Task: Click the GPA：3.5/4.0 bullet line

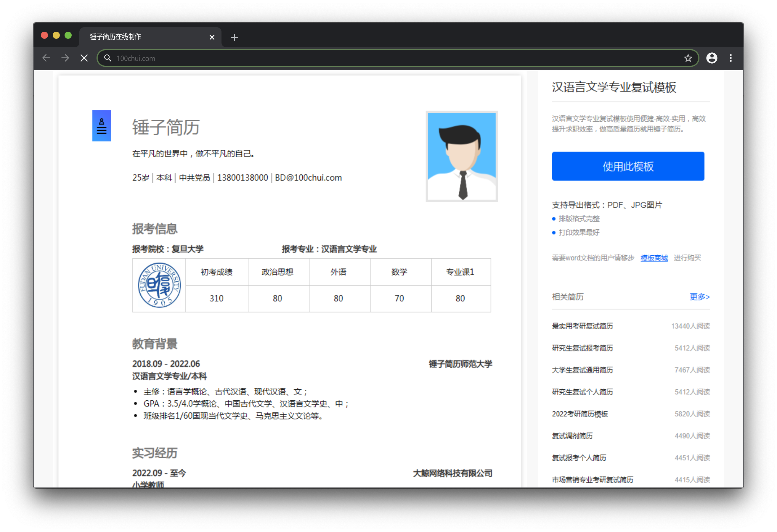Action: (246, 404)
